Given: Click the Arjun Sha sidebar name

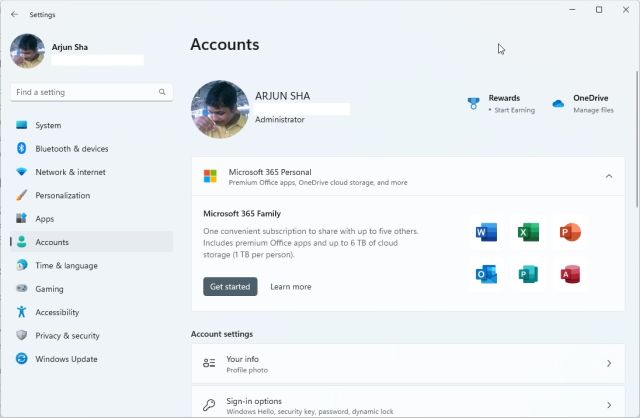Looking at the screenshot, I should (70, 47).
